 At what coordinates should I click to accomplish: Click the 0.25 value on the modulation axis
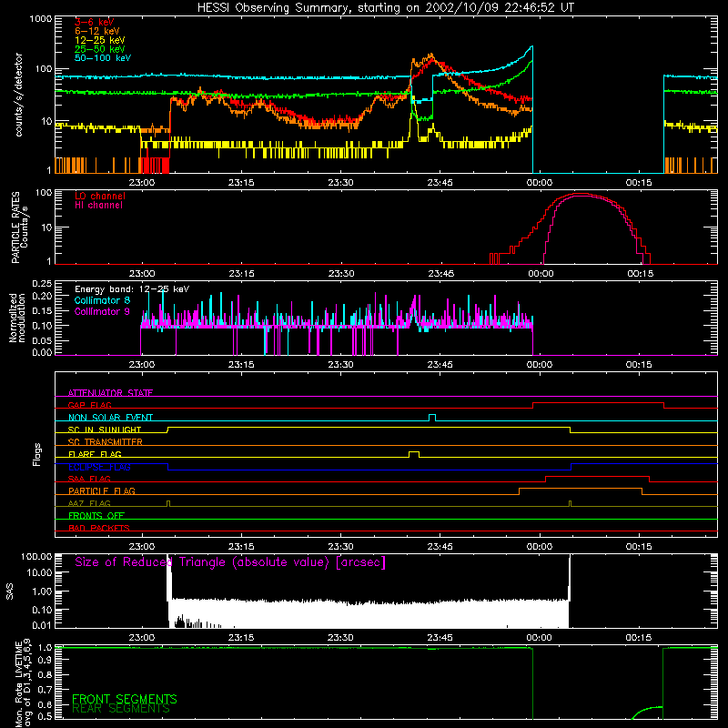[x=42, y=284]
